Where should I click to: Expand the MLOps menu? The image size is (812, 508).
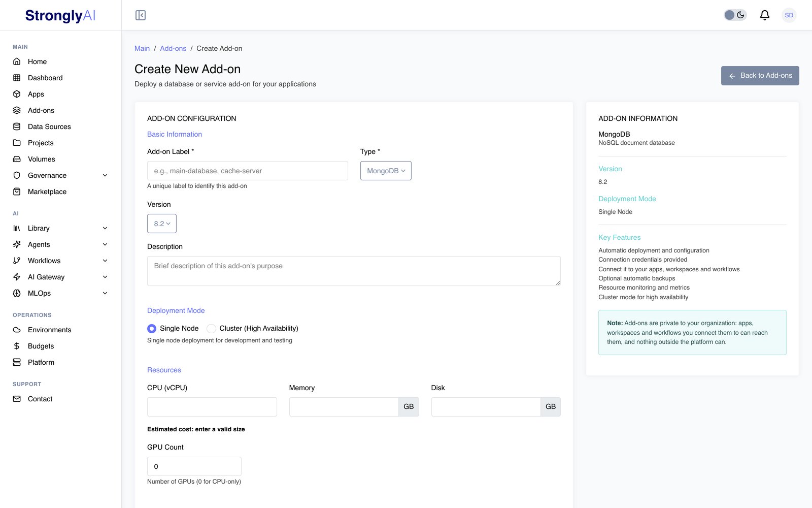point(60,293)
